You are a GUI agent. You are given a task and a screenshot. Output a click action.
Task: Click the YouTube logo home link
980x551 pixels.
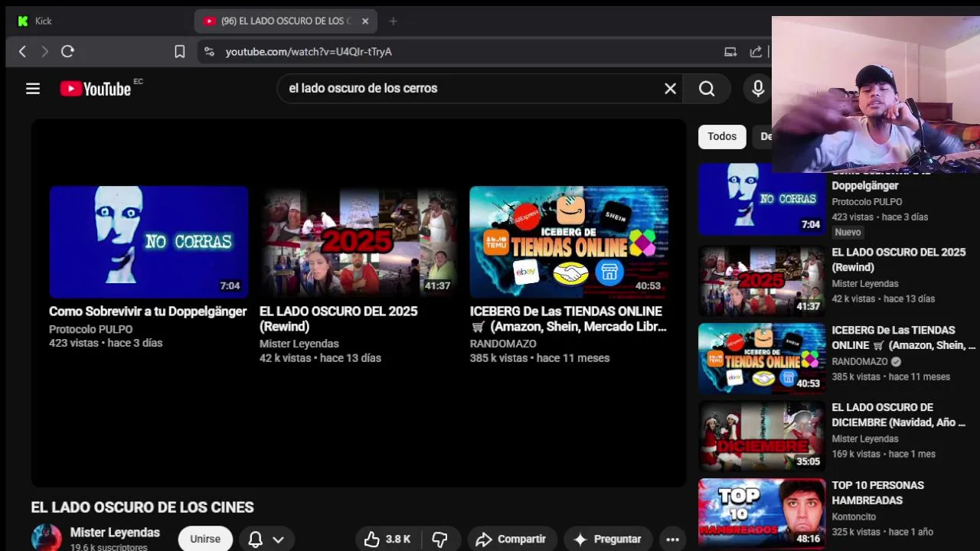point(96,89)
